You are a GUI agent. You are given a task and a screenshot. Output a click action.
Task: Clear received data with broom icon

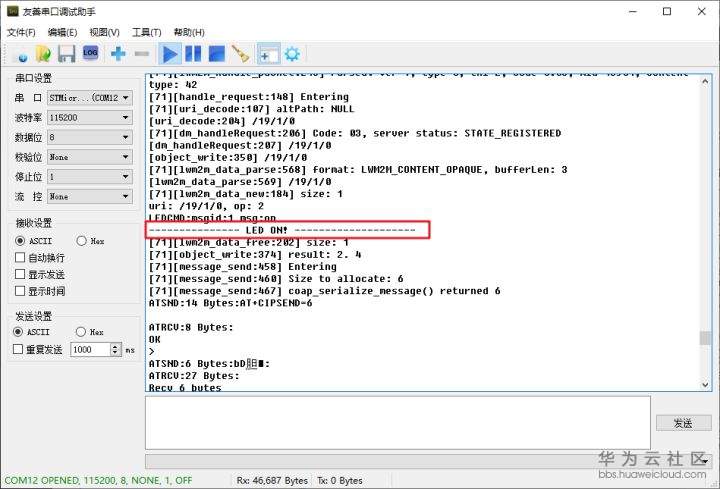click(x=241, y=54)
